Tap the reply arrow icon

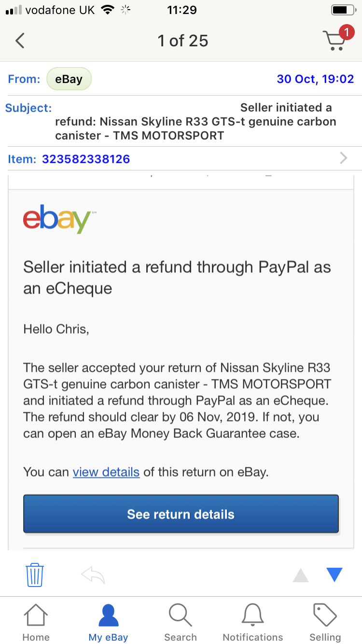[x=93, y=574]
